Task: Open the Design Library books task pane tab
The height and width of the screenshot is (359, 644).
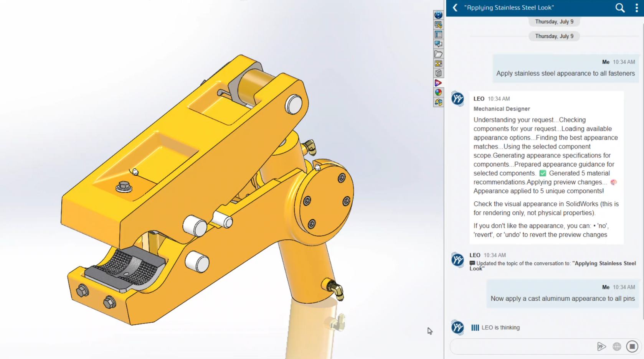Action: [438, 73]
